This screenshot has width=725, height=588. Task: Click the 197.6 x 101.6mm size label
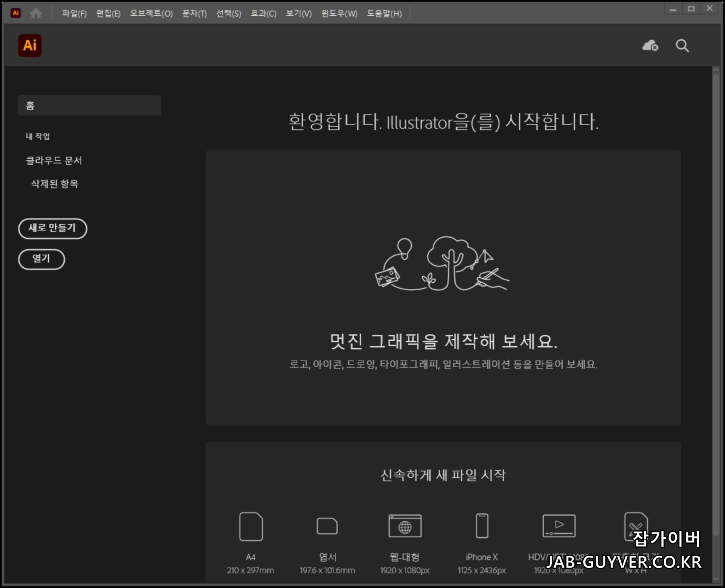click(x=327, y=570)
